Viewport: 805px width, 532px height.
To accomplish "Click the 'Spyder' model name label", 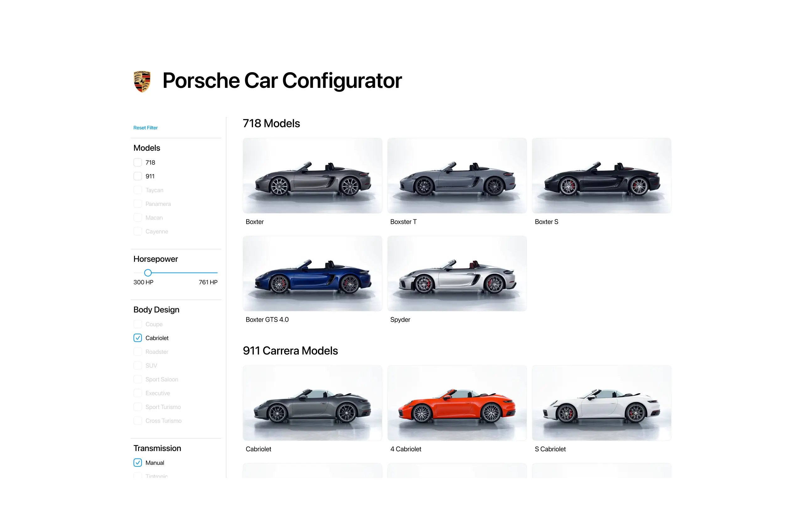I will pyautogui.click(x=400, y=320).
